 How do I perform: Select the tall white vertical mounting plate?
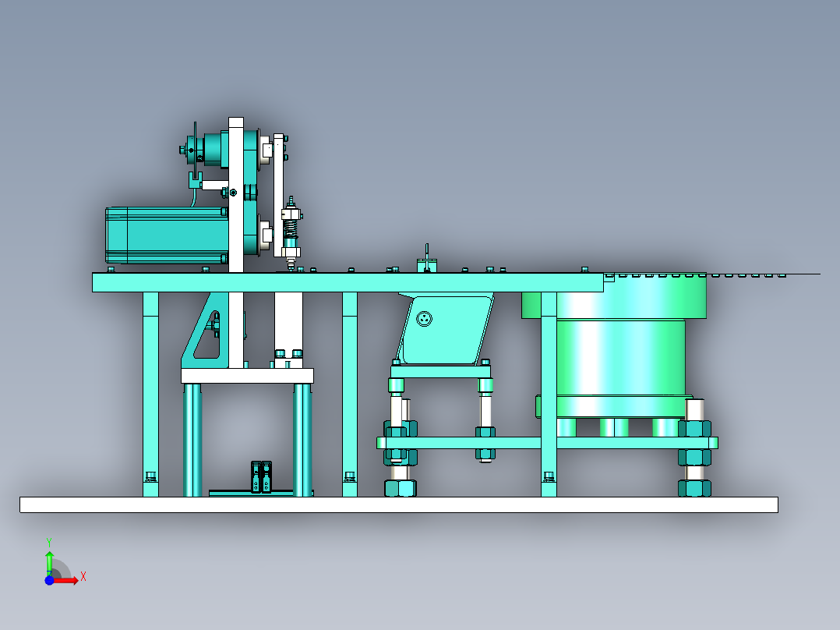click(x=235, y=242)
